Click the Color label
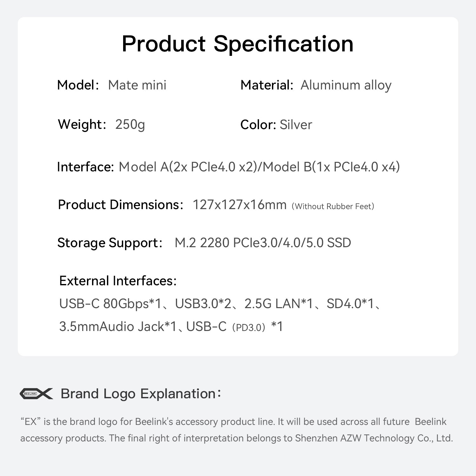The image size is (476, 476). click(x=258, y=125)
